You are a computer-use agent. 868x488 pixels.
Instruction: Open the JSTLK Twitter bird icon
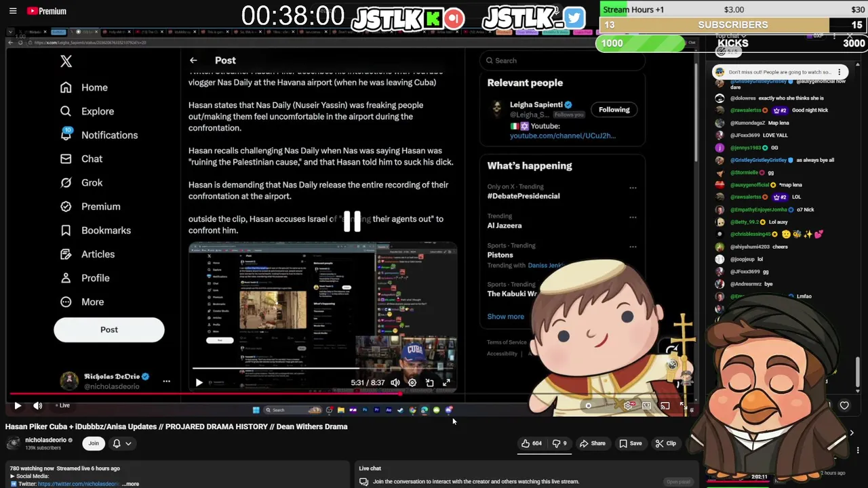(x=574, y=18)
